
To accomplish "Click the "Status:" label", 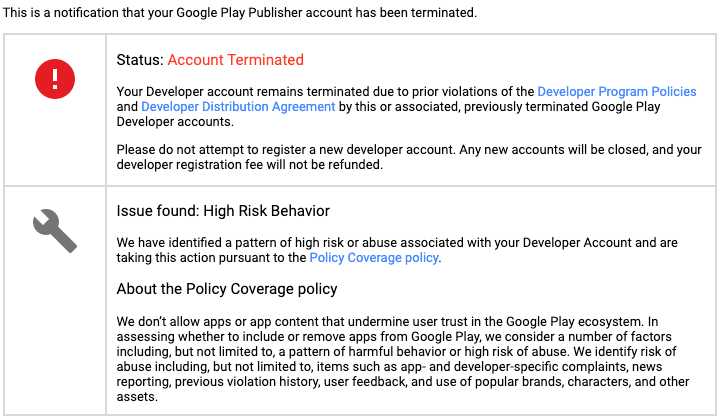I will [x=140, y=60].
